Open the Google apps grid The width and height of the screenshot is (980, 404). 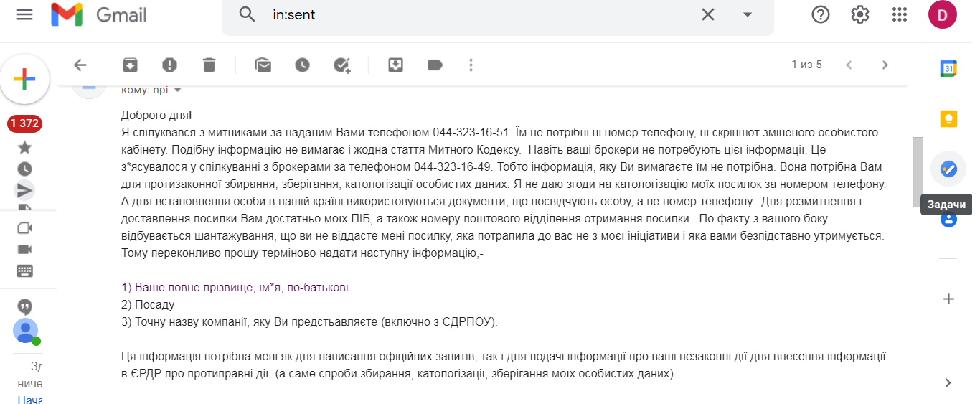point(900,14)
